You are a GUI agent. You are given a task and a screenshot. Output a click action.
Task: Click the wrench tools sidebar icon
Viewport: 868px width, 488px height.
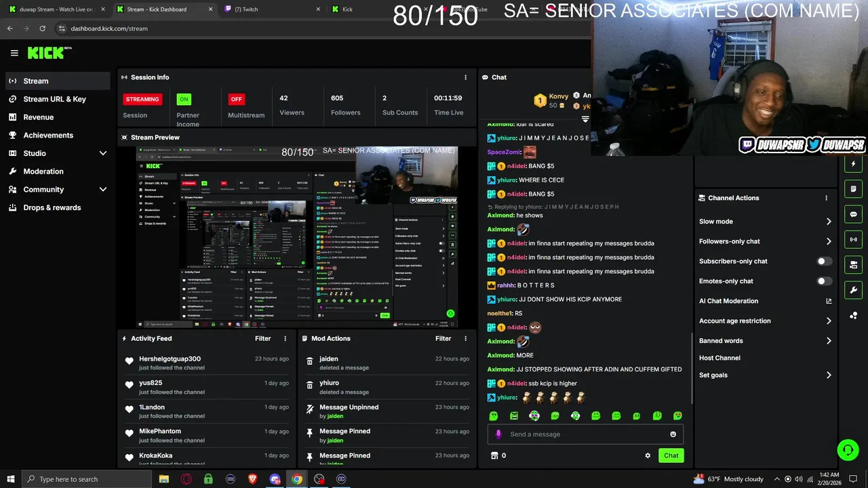click(x=853, y=290)
